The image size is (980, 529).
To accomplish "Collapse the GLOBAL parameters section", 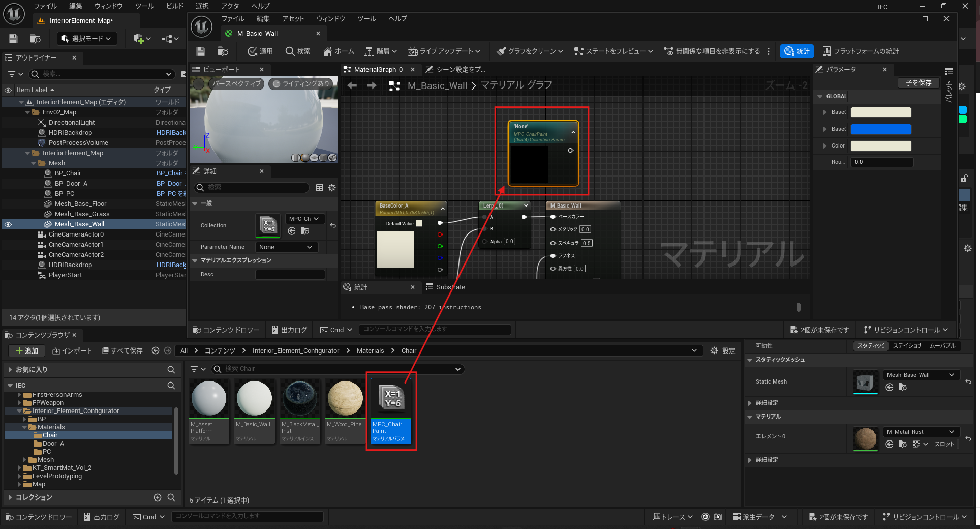I will coord(820,96).
